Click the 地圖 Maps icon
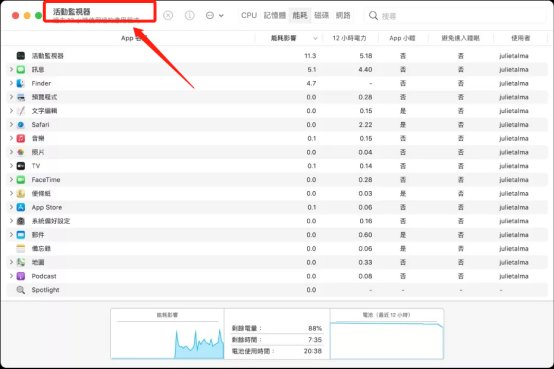This screenshot has height=369, width=554. pyautogui.click(x=21, y=262)
